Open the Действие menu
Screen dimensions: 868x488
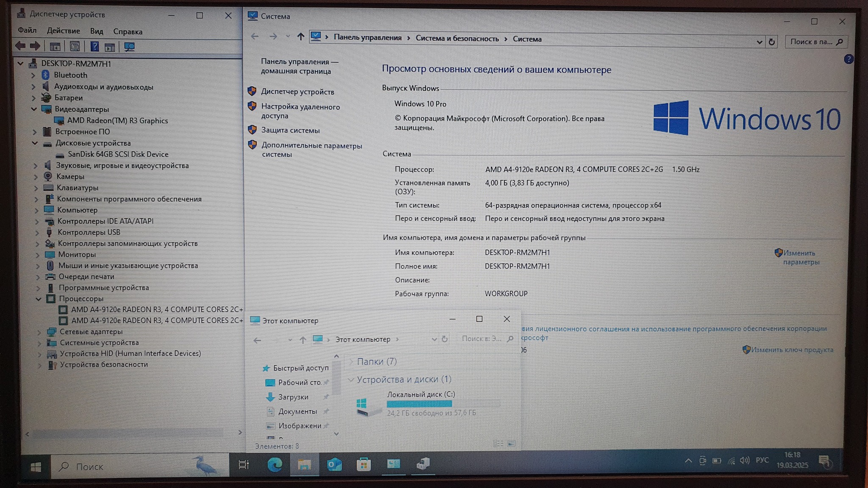click(63, 31)
